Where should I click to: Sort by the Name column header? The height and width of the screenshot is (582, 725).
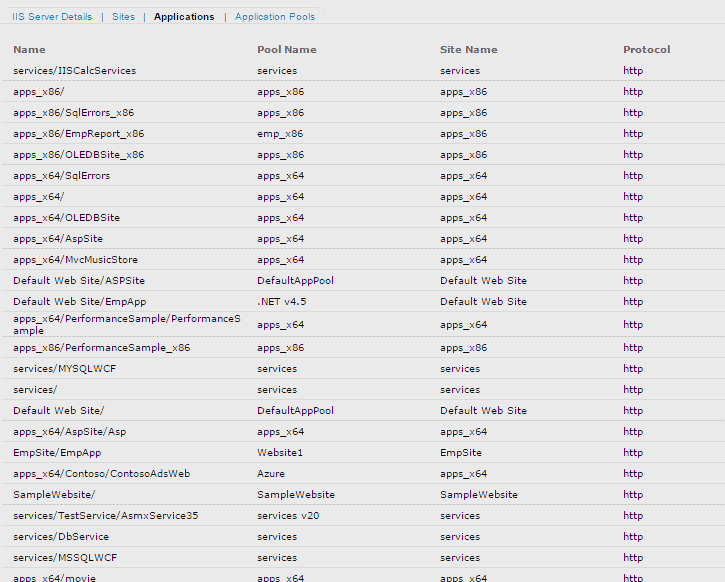pos(29,49)
